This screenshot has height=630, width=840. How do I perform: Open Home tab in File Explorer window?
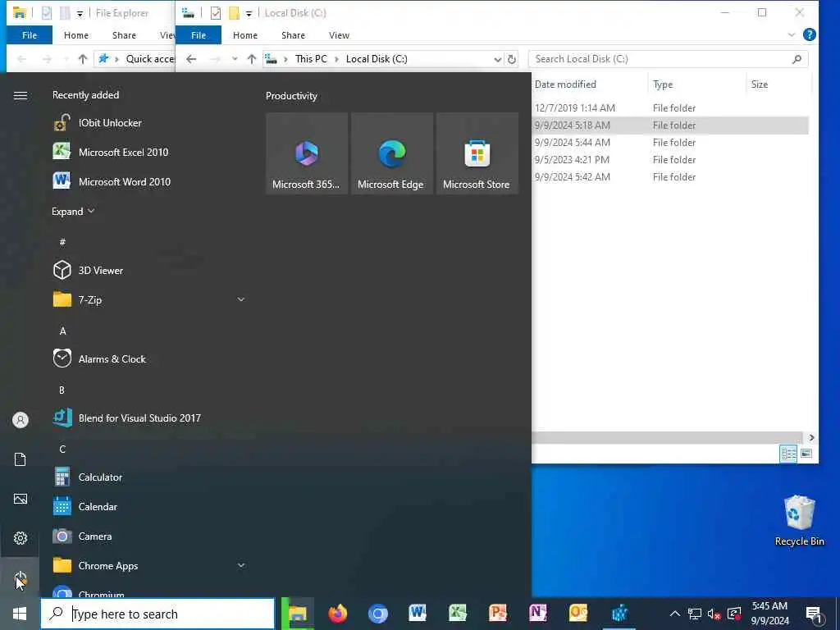(x=76, y=35)
